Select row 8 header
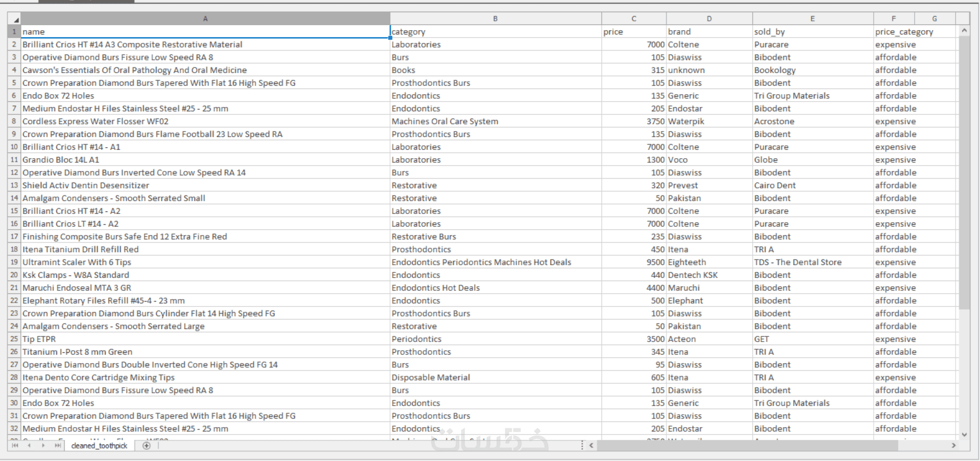The image size is (980, 461). tap(15, 121)
